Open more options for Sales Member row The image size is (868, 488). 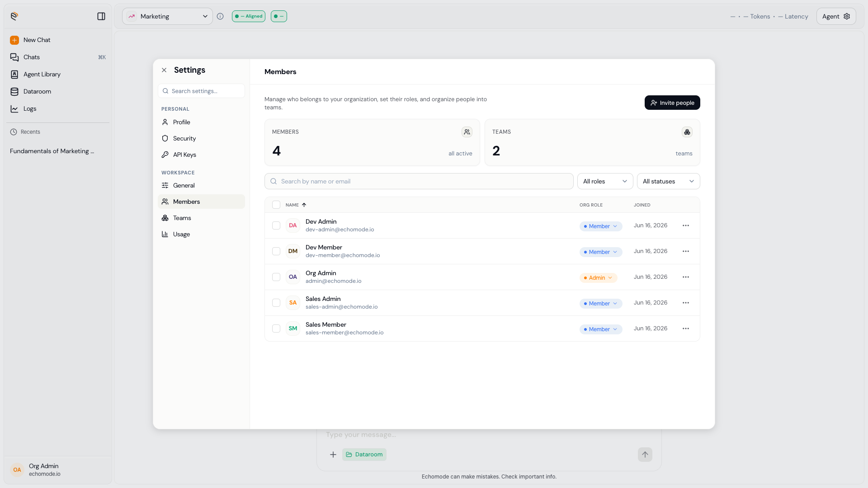[x=686, y=328]
